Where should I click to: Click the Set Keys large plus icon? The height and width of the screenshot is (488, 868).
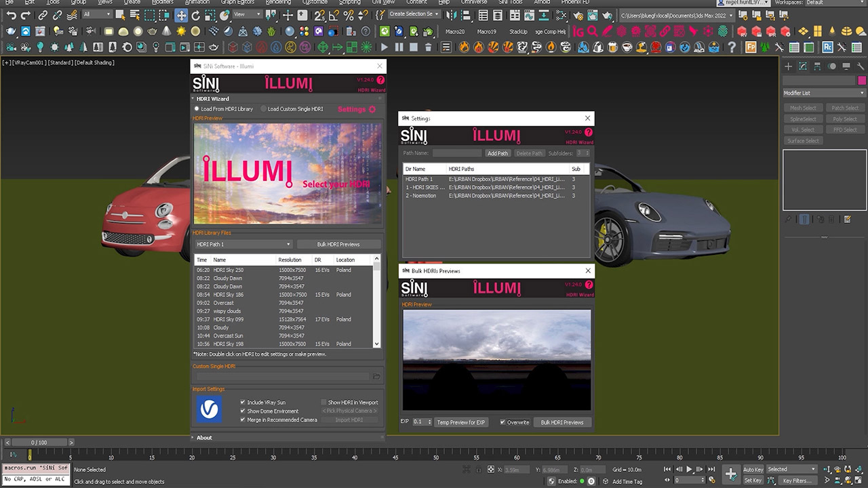(730, 474)
